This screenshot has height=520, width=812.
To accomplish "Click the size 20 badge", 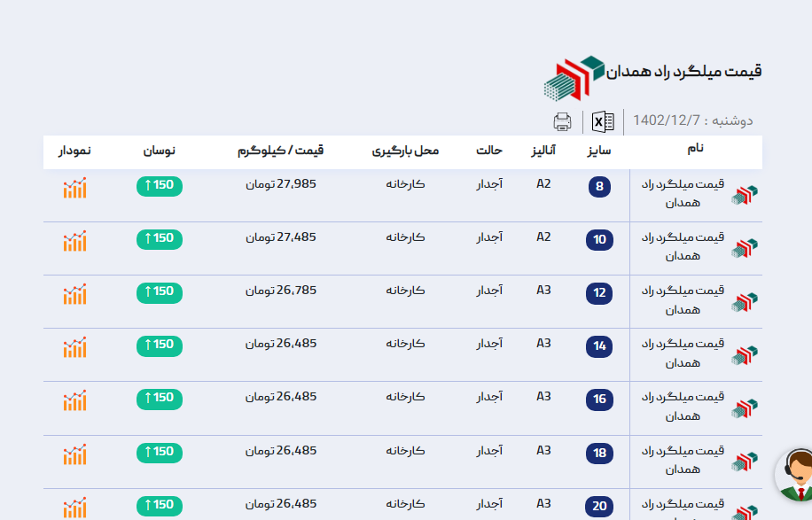I will point(600,506).
